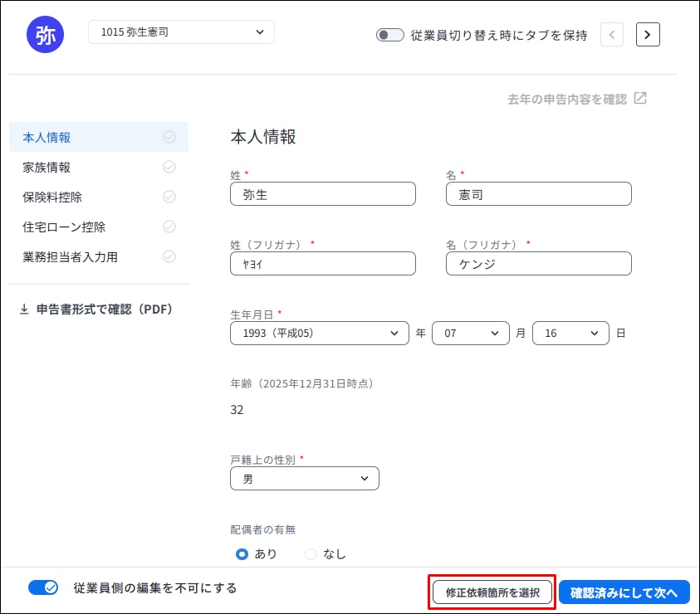Screen dimensions: 700x614
Task: Go to previous employee with left arrow
Action: (612, 34)
